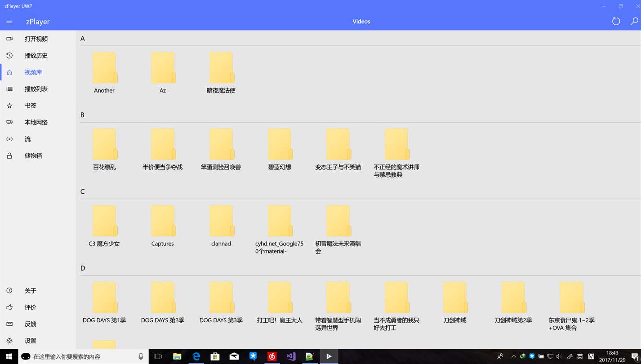Image resolution: width=641 pixels, height=364 pixels.
Task: Open the 变态王子与不笑猫 folder
Action: coord(338,149)
